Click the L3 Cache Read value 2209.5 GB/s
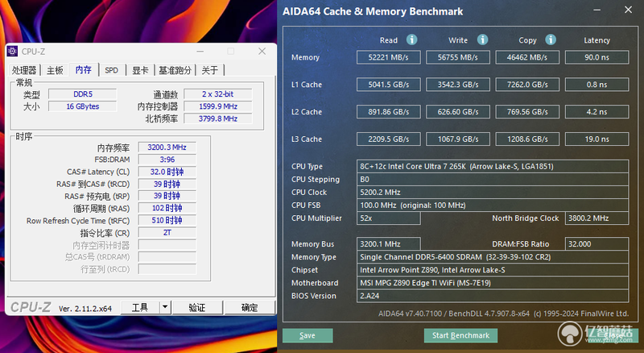This screenshot has height=353, width=644. point(389,139)
